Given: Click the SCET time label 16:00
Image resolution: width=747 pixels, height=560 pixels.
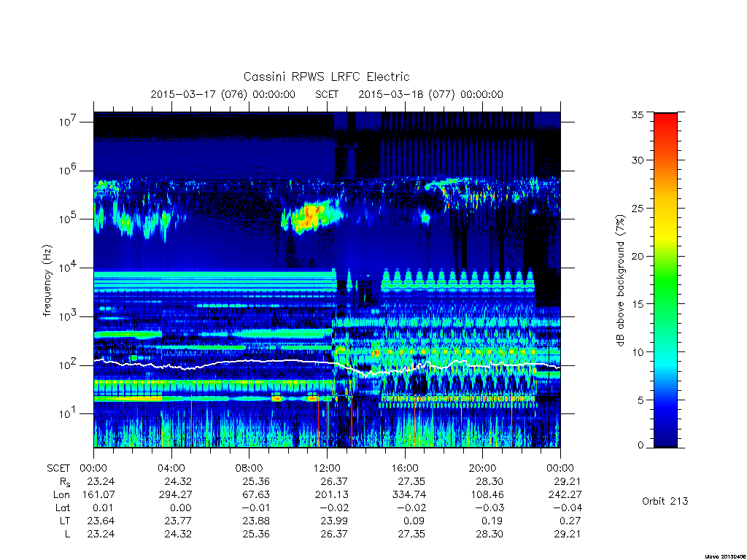Looking at the screenshot, I should coord(405,468).
